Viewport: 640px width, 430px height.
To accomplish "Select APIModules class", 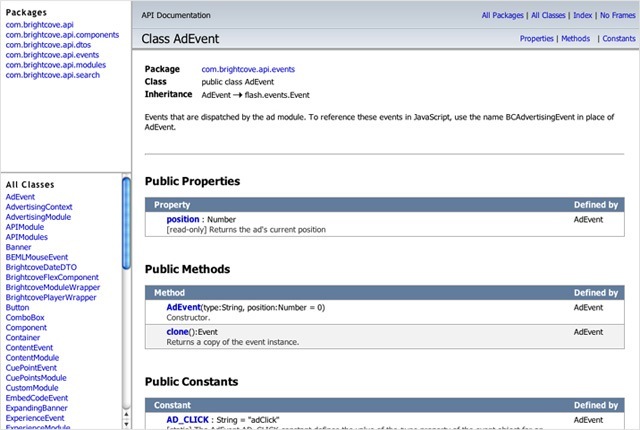I will point(27,237).
